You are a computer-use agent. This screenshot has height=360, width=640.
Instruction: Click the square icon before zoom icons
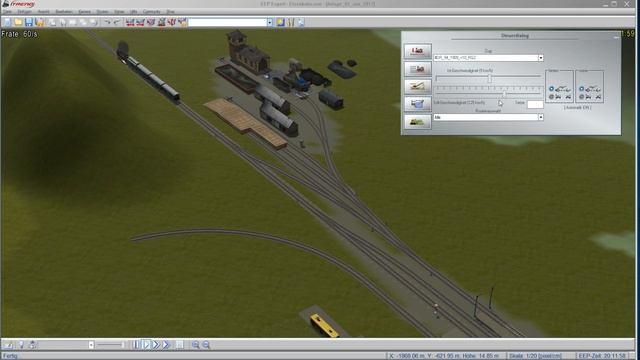point(180,345)
